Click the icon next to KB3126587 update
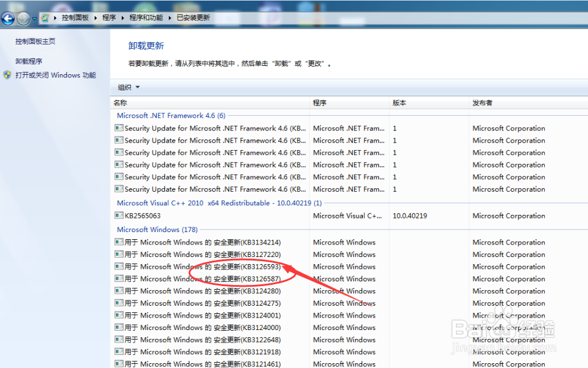Screen dimensions: 588x368 119,278
